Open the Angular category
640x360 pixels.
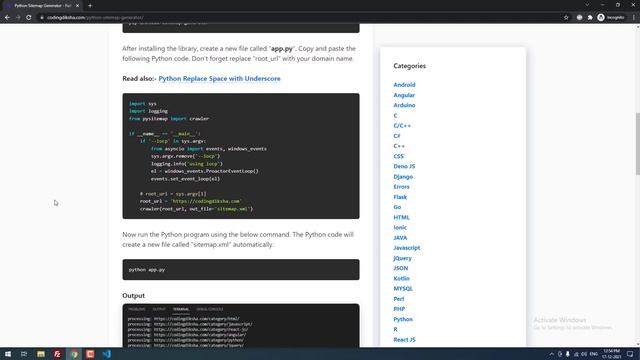pyautogui.click(x=404, y=95)
